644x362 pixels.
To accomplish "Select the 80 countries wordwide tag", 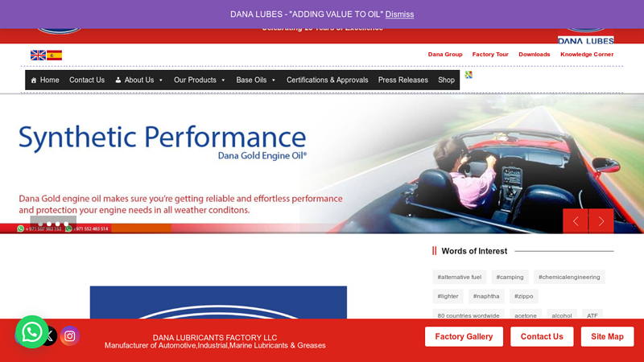I will click(469, 315).
